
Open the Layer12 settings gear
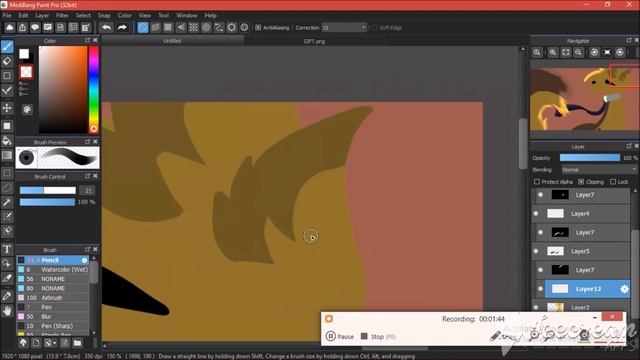[624, 289]
